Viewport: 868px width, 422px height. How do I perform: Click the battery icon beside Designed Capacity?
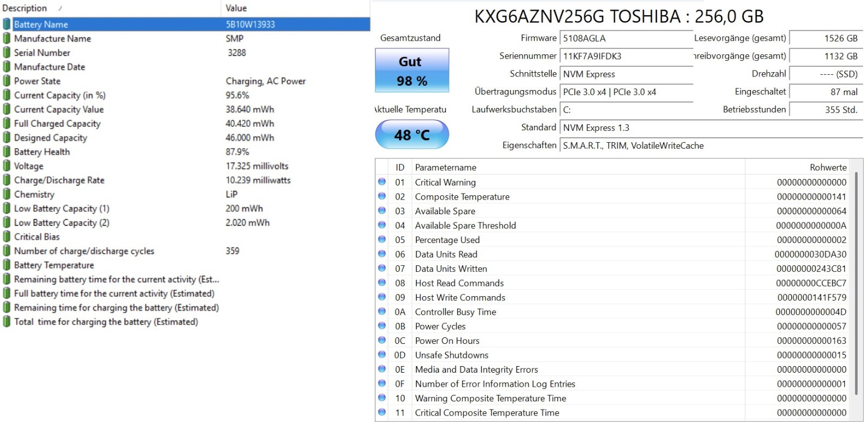(7, 137)
